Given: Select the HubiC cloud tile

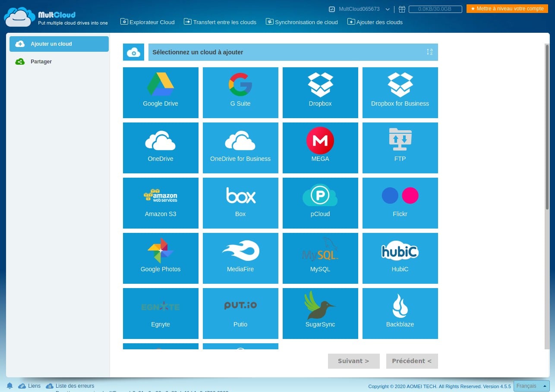Looking at the screenshot, I should (x=400, y=258).
